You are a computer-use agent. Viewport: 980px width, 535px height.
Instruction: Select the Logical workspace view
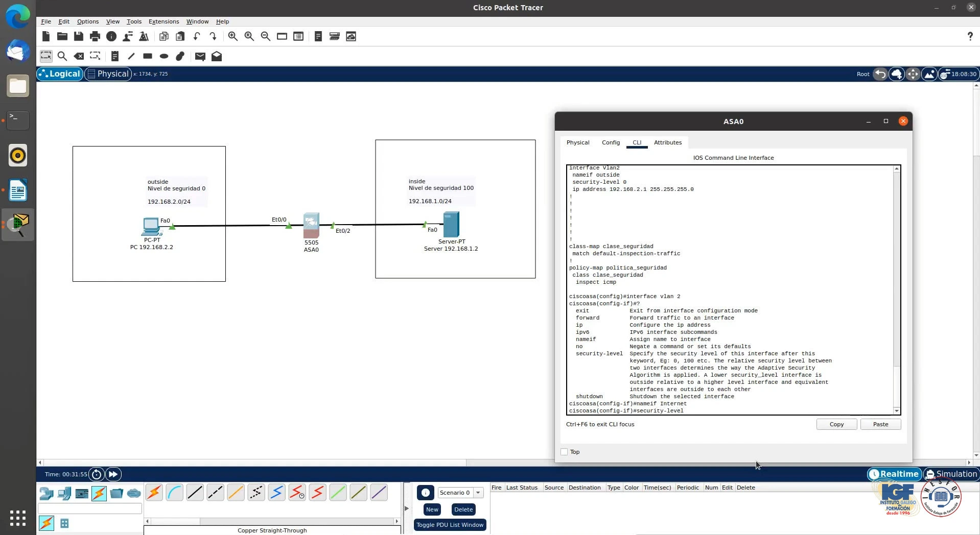click(x=60, y=74)
